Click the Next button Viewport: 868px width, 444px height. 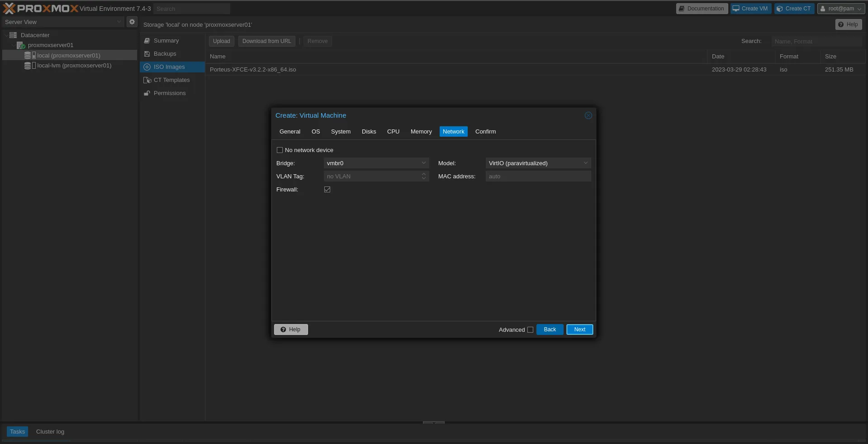point(579,329)
